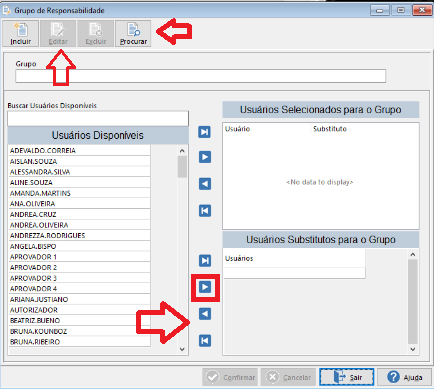Click the Substituto column header

[365, 129]
